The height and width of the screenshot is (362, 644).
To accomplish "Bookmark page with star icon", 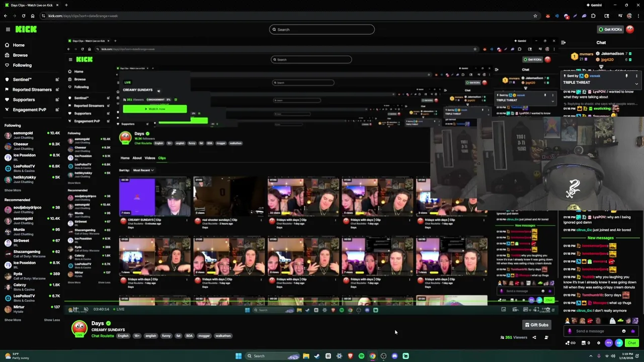I will tap(535, 16).
